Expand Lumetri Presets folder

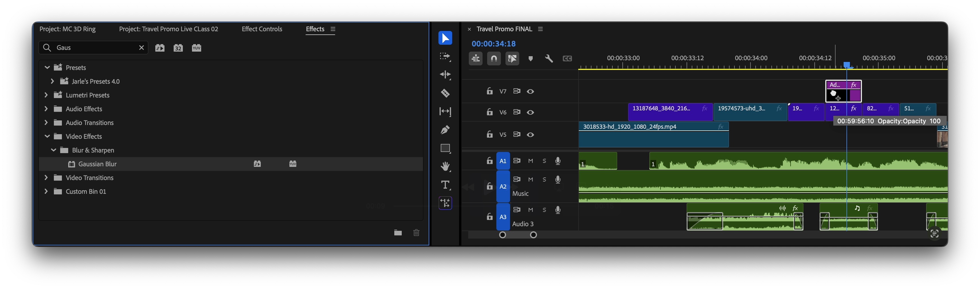[46, 95]
